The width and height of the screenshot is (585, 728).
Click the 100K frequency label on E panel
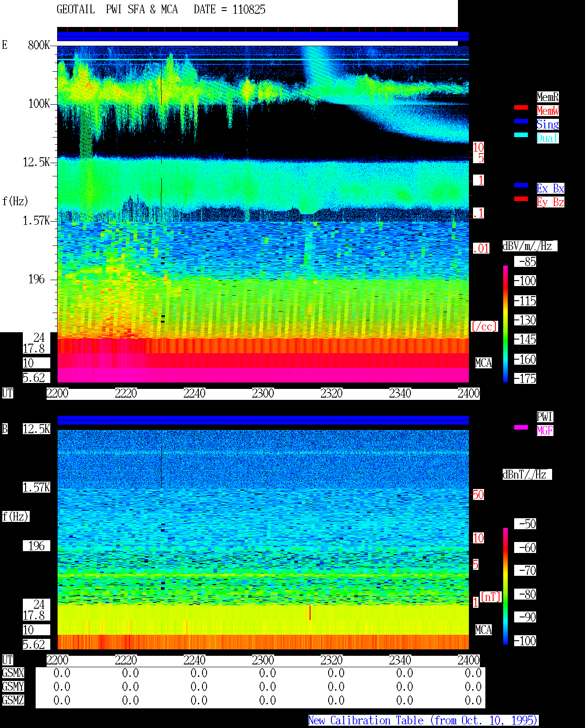point(39,104)
